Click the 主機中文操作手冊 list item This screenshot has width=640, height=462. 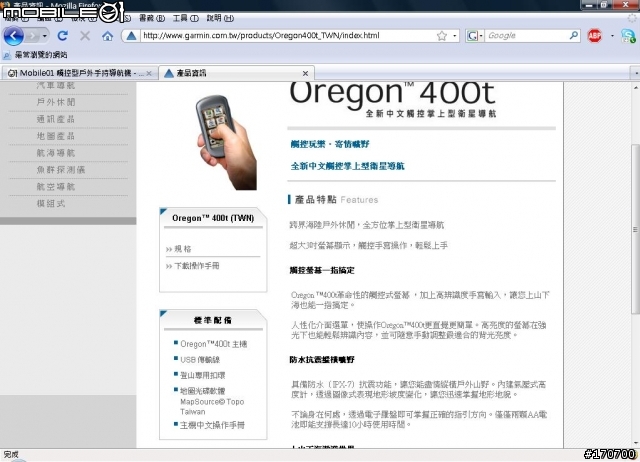pyautogui.click(x=212, y=425)
